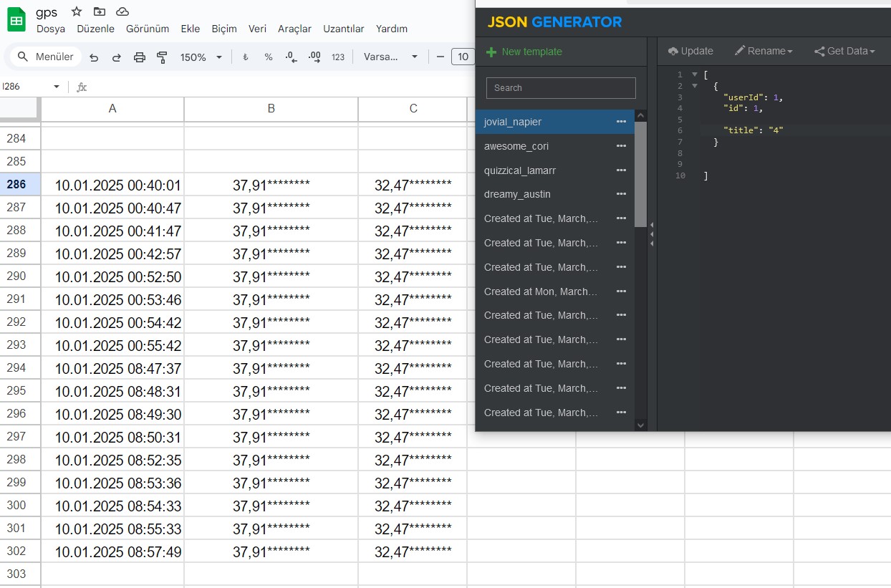The width and height of the screenshot is (891, 588).
Task: Select the dreamy_austin template
Action: pyautogui.click(x=554, y=194)
